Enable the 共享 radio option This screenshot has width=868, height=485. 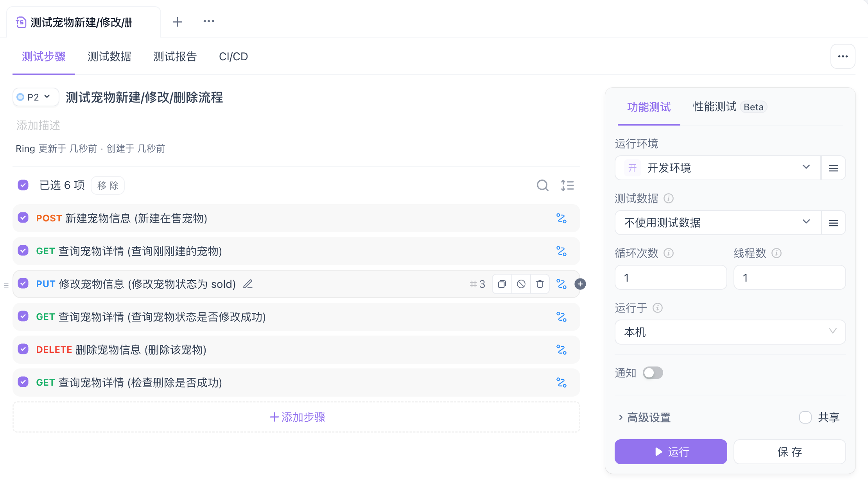(805, 417)
